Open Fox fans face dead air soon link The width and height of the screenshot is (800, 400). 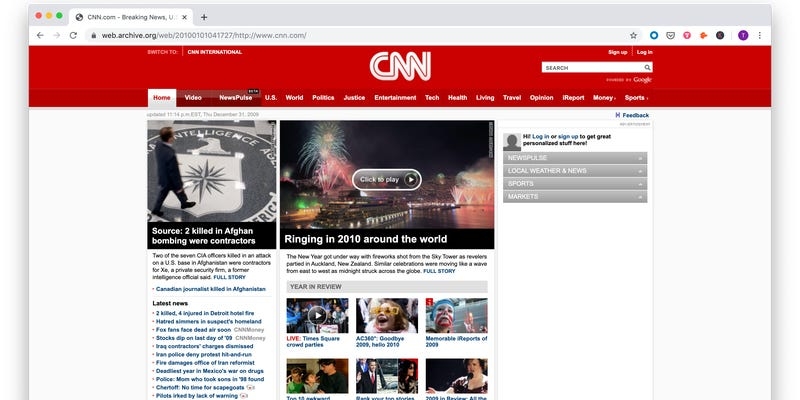coord(193,330)
